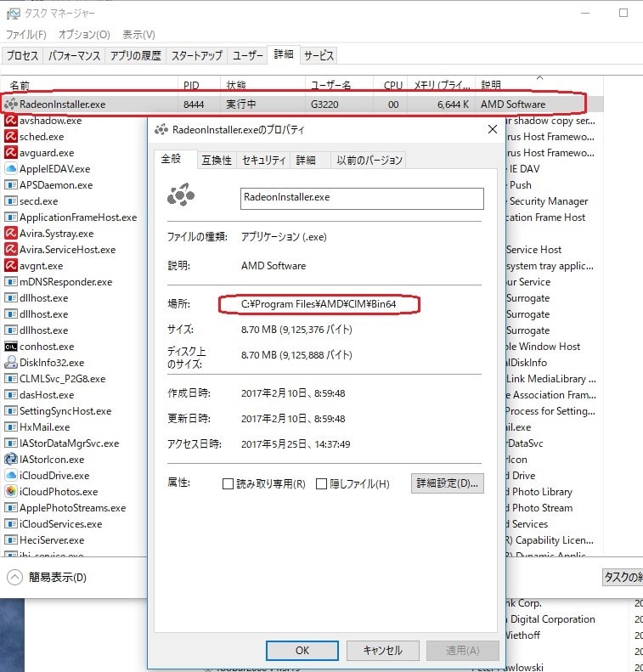Click the Avira icon beside avshadow.exe
The width and height of the screenshot is (643, 672).
(x=11, y=121)
